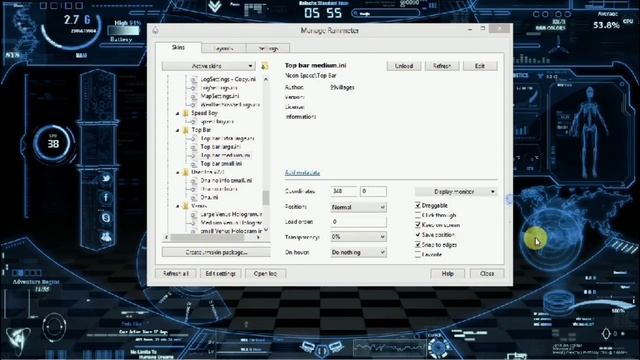Open the Position dropdown showing Normal
This screenshot has width=640, height=360.
pos(358,207)
